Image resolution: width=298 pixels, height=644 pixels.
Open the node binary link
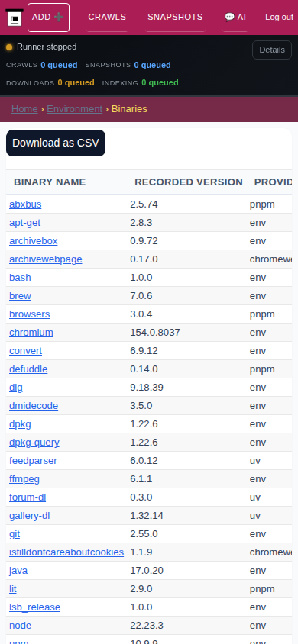[x=20, y=626]
